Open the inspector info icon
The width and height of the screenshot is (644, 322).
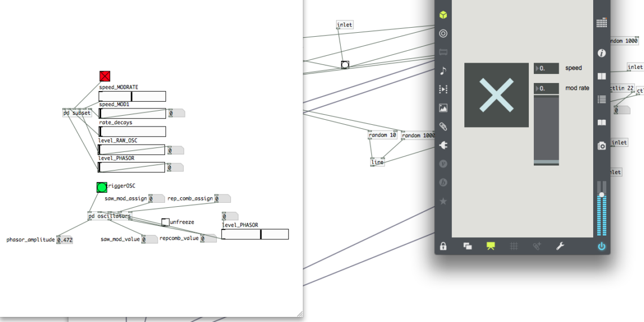click(x=602, y=53)
